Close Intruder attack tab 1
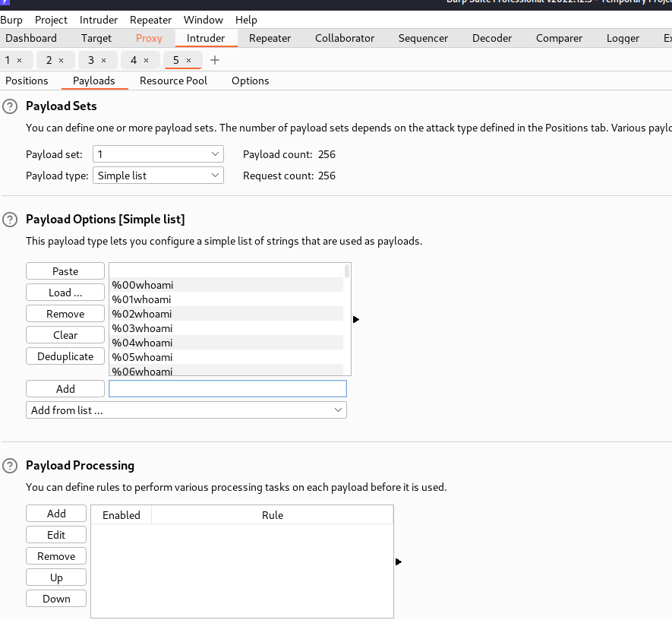This screenshot has height=620, width=672. [x=19, y=61]
